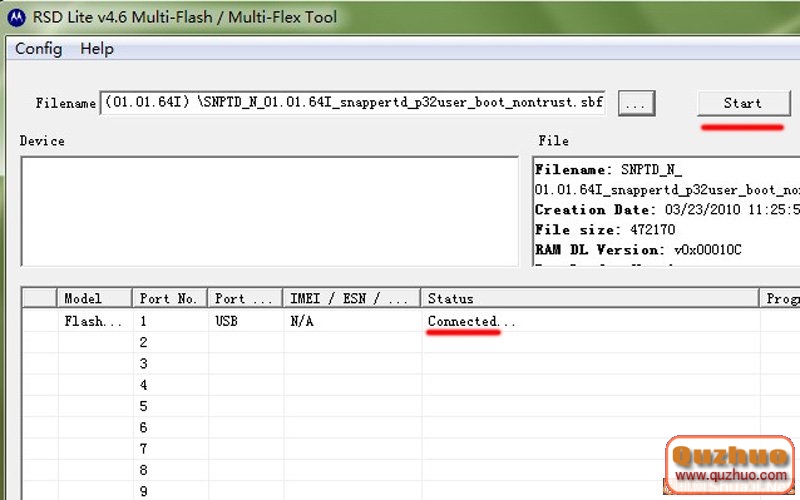Click port number 1 cell
800x500 pixels.
pos(143,321)
